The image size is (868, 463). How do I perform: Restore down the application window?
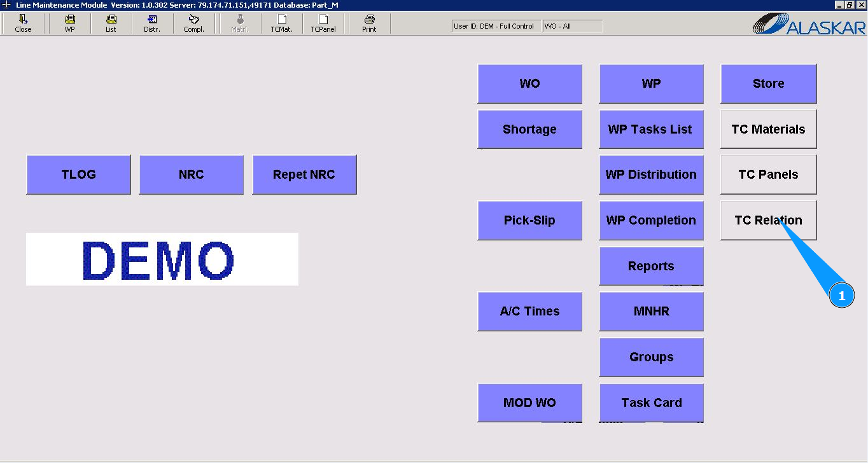[850, 4]
